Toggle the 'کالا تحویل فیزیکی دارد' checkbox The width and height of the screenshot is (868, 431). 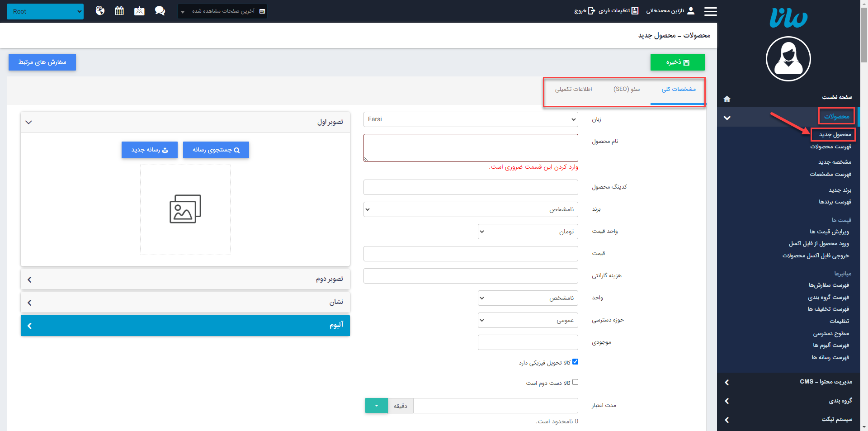click(575, 362)
